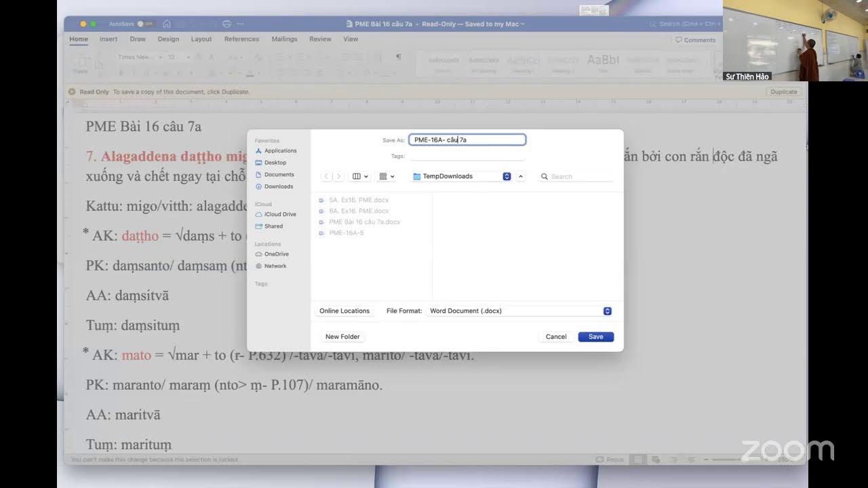This screenshot has height=488, width=868.
Task: Select OneDrive under Locations
Action: (x=271, y=254)
